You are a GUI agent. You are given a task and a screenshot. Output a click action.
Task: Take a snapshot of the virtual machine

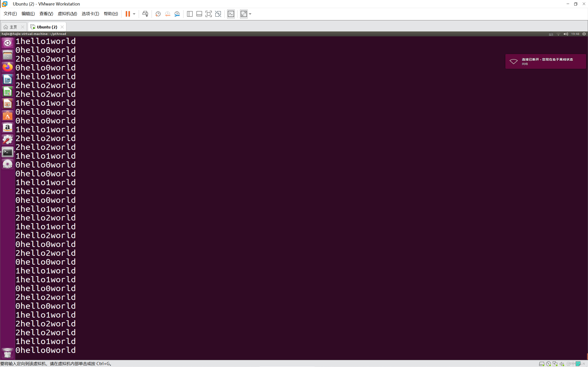pyautogui.click(x=158, y=14)
